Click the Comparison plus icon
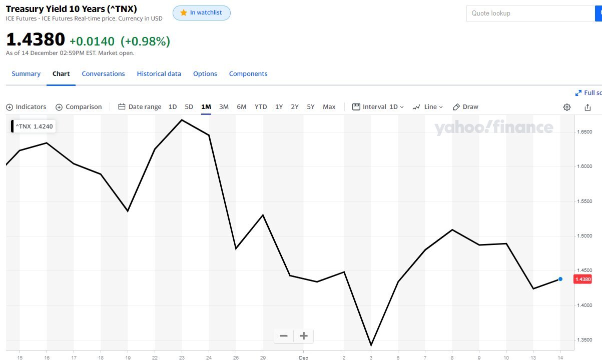The image size is (602, 364). (x=59, y=107)
